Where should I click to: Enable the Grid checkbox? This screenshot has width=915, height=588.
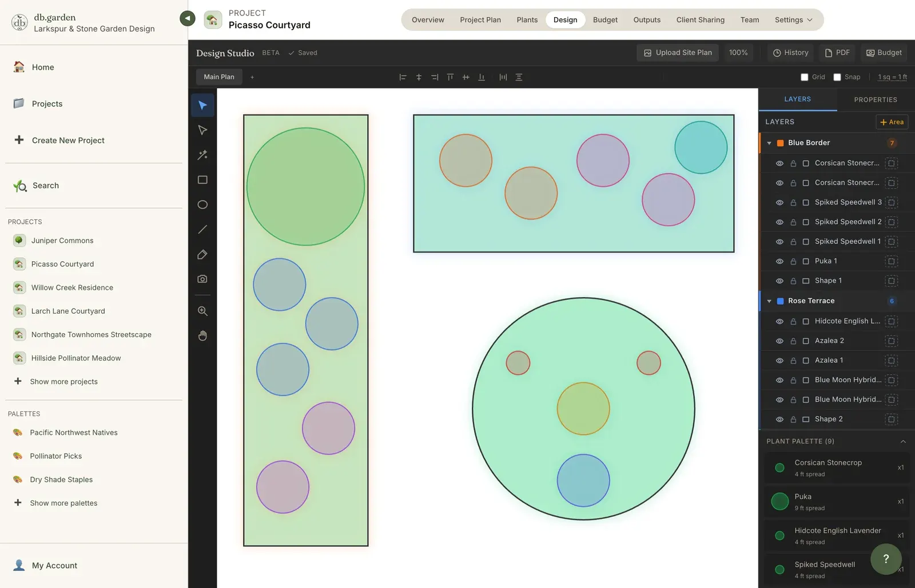click(x=805, y=77)
